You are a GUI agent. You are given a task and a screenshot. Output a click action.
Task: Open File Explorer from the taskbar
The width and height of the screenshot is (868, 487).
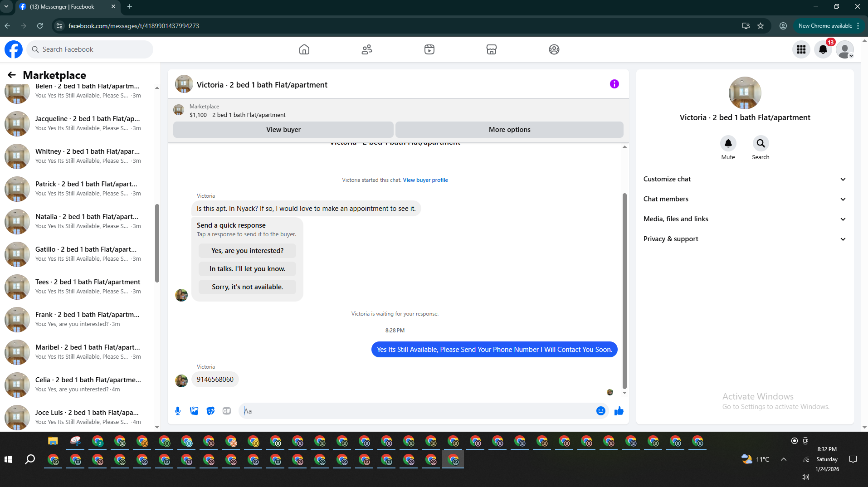point(53,441)
